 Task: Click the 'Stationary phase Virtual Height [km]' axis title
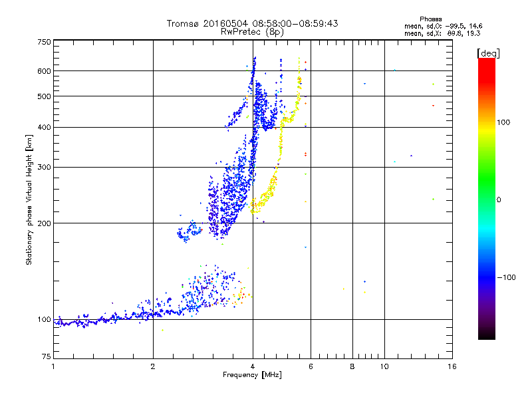pyautogui.click(x=29, y=200)
